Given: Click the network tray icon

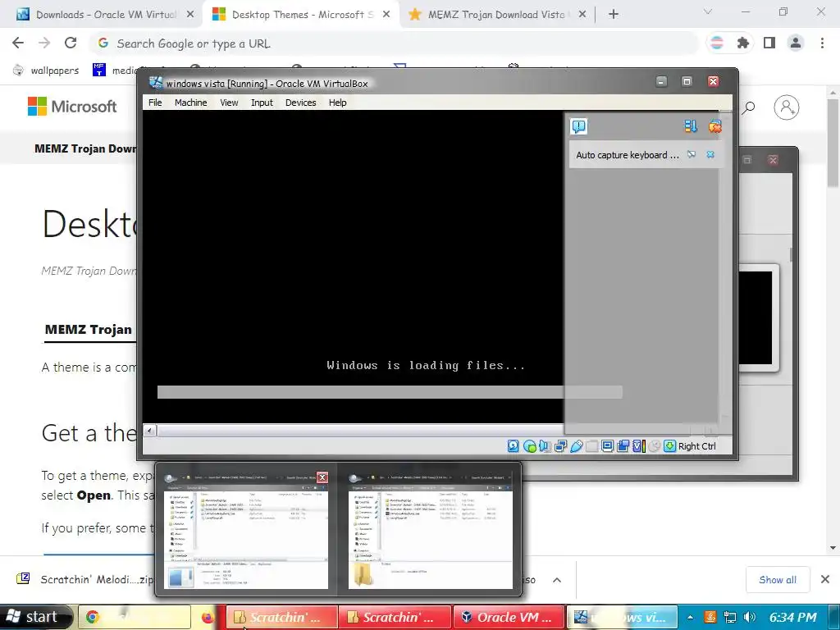Looking at the screenshot, I should tap(729, 618).
